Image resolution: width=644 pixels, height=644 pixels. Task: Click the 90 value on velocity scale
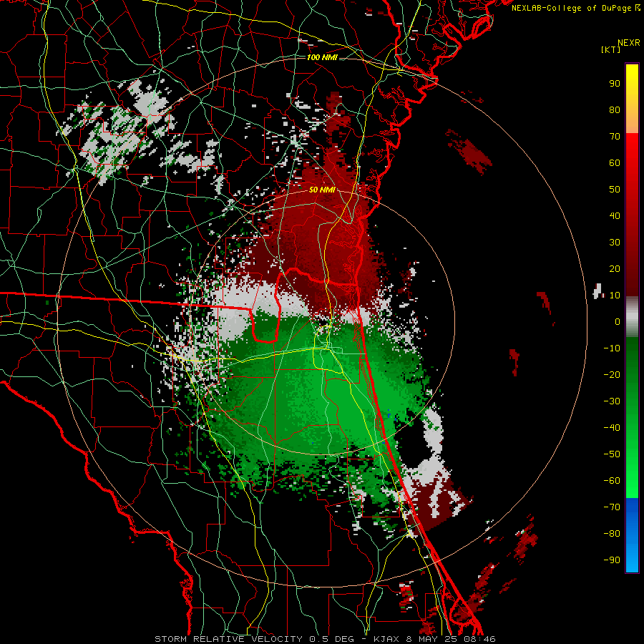click(x=615, y=84)
